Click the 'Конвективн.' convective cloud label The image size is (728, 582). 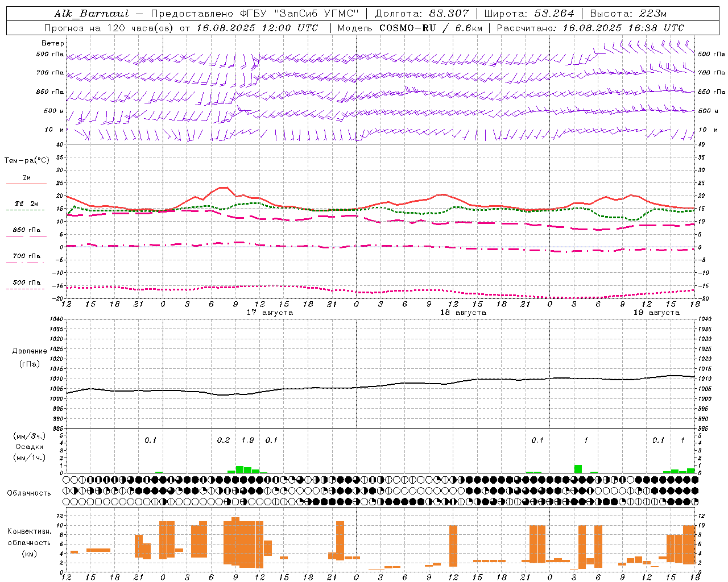click(x=30, y=531)
